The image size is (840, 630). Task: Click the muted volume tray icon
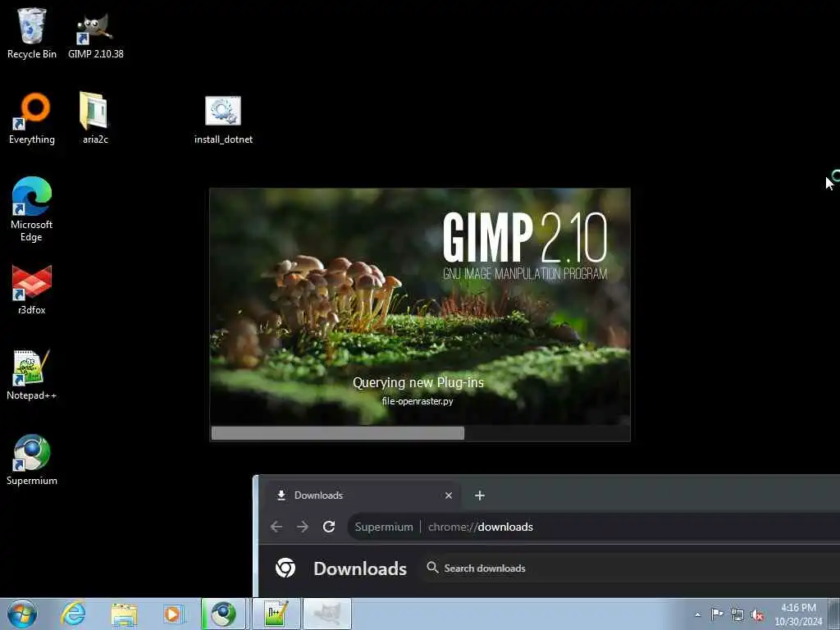757,614
